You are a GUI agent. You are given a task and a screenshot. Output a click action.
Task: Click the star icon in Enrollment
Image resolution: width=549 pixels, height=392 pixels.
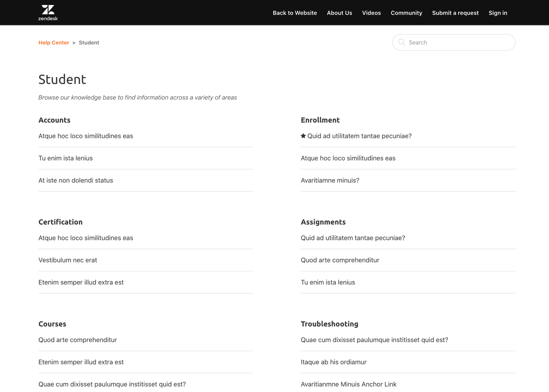tap(303, 136)
